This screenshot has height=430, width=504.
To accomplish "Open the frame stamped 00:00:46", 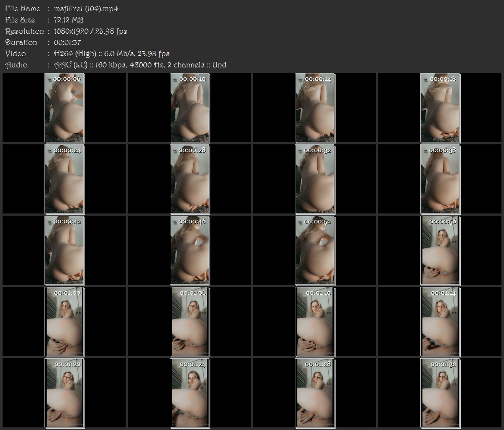I will point(190,251).
